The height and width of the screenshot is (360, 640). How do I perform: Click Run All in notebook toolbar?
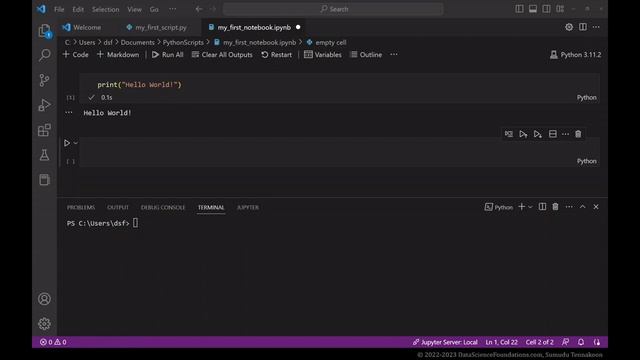pos(167,55)
